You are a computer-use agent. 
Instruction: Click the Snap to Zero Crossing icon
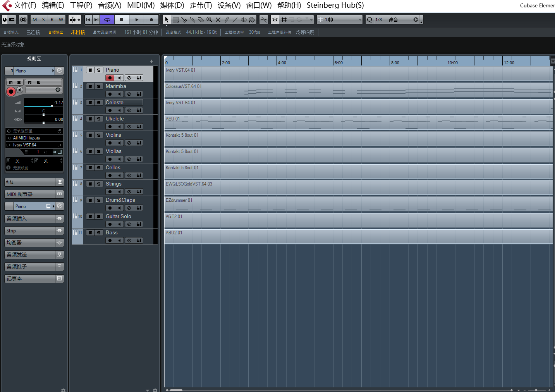point(264,20)
